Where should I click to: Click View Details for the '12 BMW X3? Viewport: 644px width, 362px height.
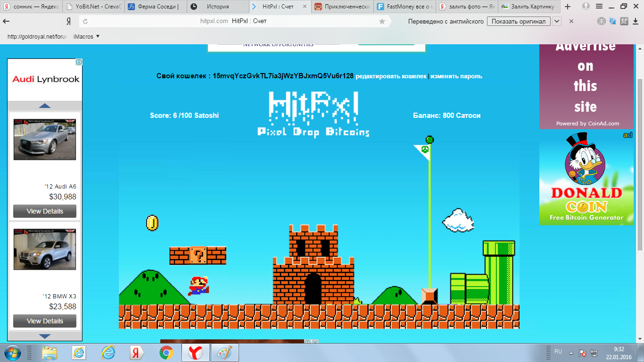pyautogui.click(x=45, y=321)
